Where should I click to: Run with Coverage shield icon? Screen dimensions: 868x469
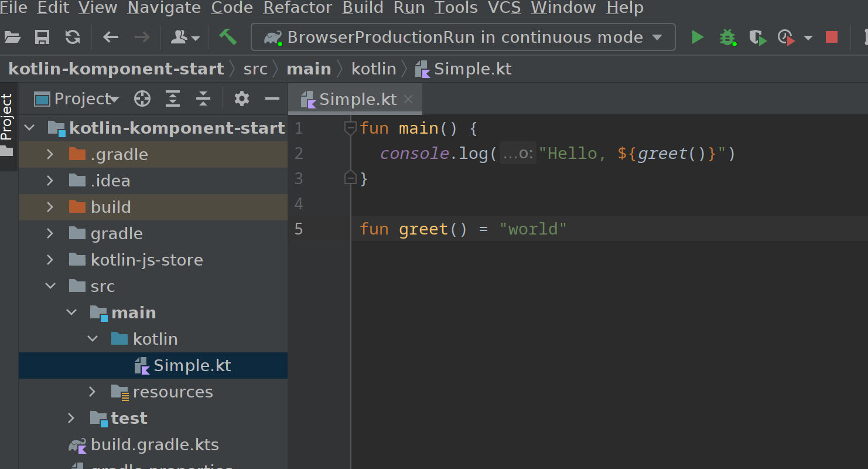point(757,38)
